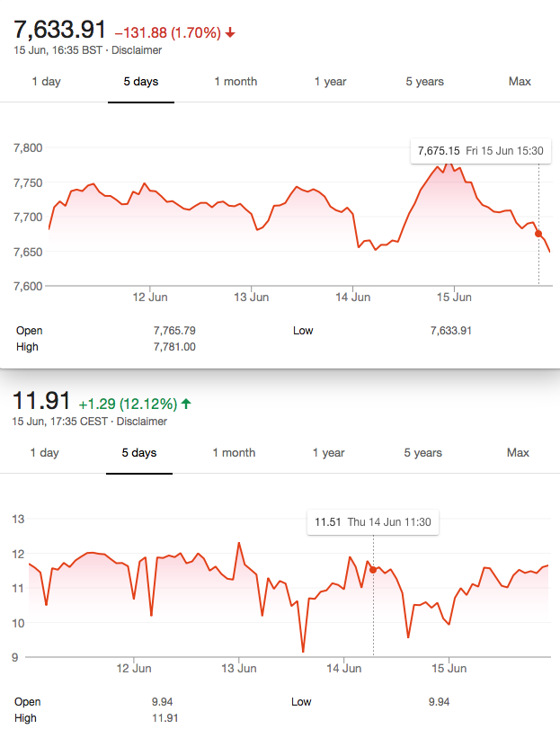The image size is (560, 729).
Task: Click the bottom chart's 5 days tab
Action: point(139,452)
